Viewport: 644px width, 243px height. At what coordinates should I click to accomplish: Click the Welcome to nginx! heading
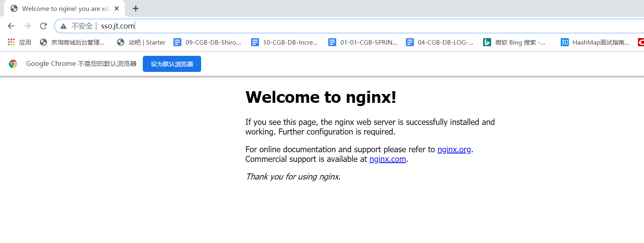[321, 97]
